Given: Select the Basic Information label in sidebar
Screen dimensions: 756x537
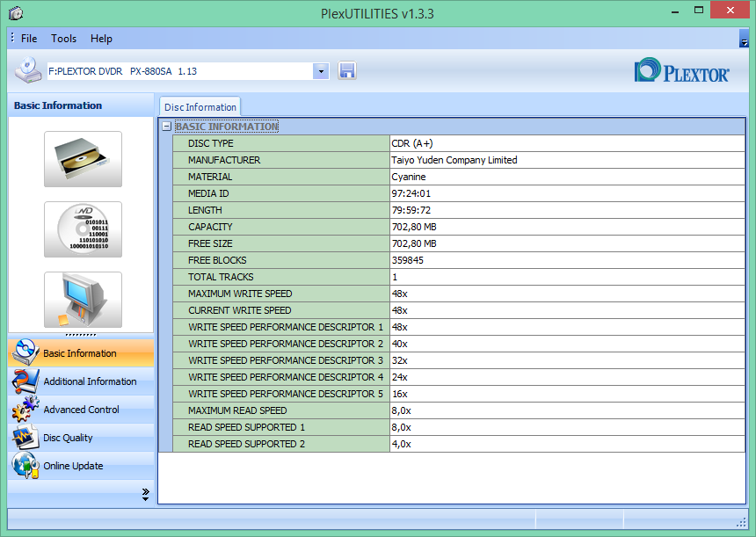Looking at the screenshot, I should tap(80, 353).
